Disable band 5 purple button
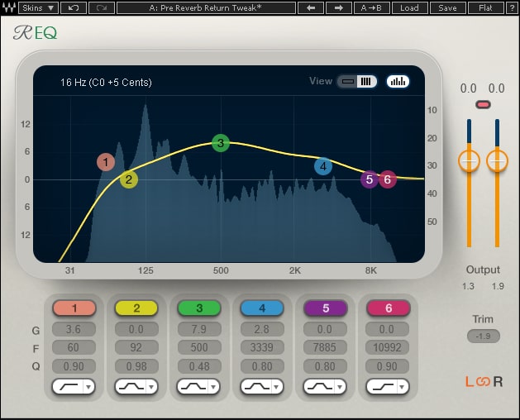520x420 pixels. 326,308
